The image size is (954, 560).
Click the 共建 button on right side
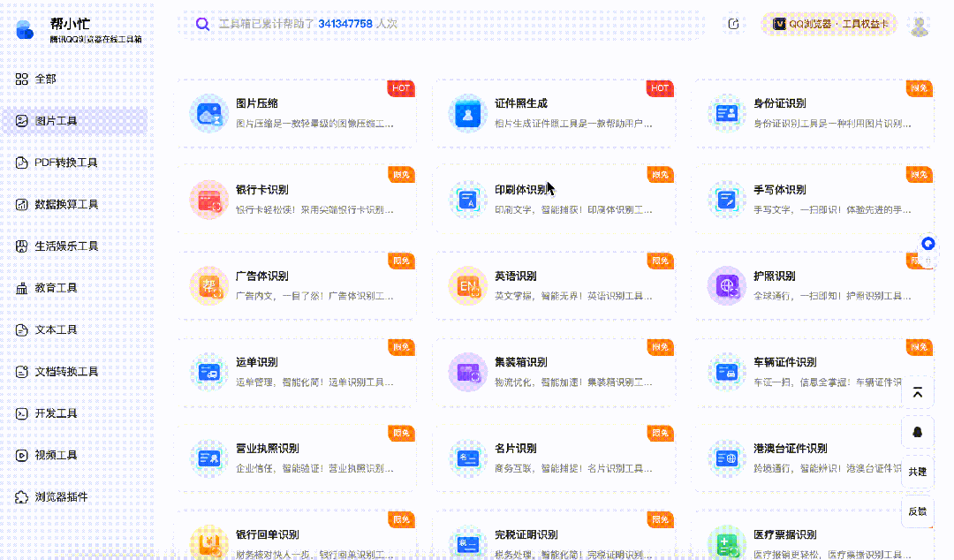coord(917,472)
